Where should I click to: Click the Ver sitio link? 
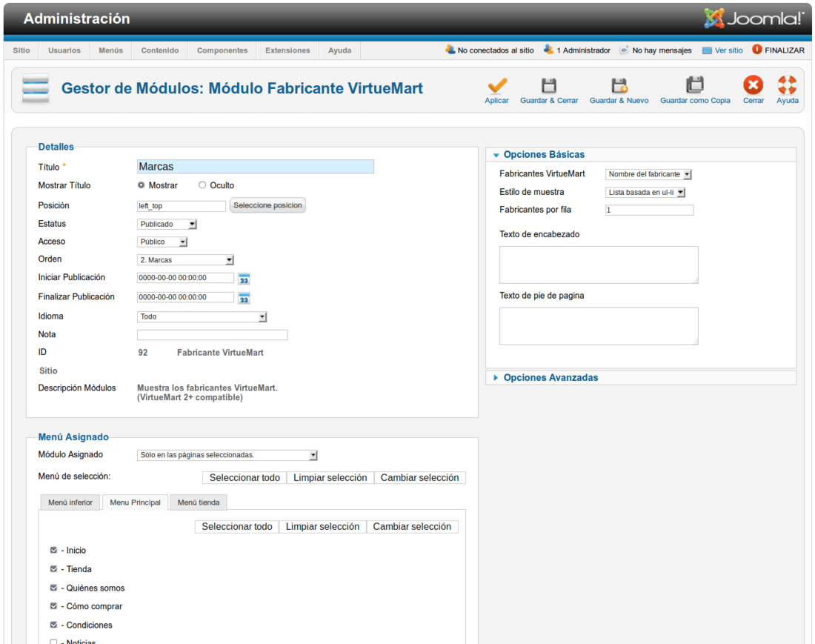coord(729,50)
